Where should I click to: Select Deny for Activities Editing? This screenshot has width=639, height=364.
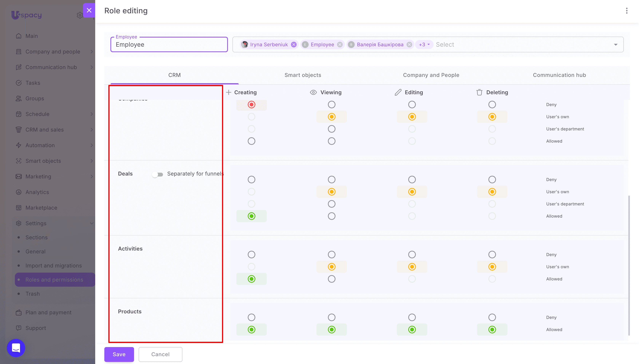(x=412, y=255)
